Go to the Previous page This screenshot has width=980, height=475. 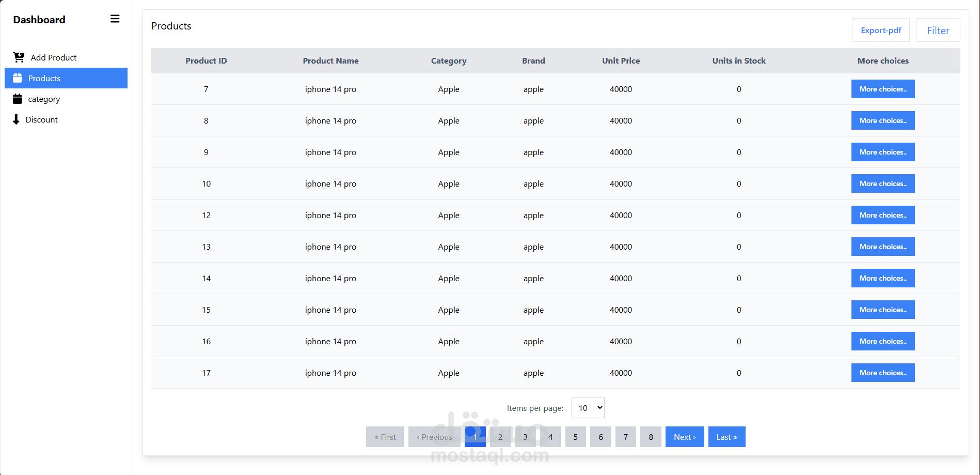(x=434, y=437)
